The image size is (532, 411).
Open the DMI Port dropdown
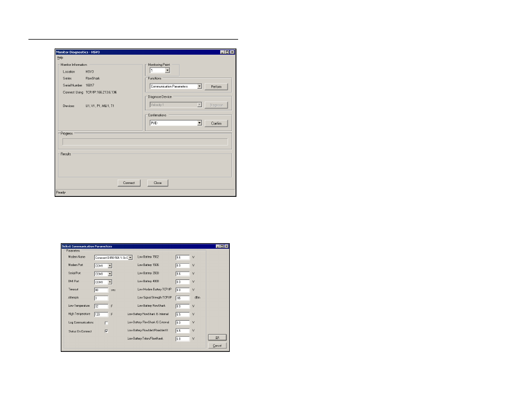pyautogui.click(x=110, y=282)
